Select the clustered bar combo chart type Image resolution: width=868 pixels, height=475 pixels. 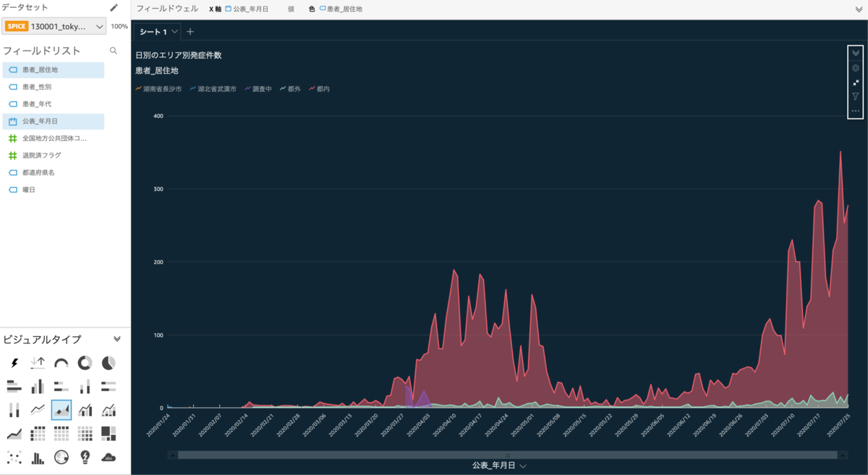pos(85,410)
